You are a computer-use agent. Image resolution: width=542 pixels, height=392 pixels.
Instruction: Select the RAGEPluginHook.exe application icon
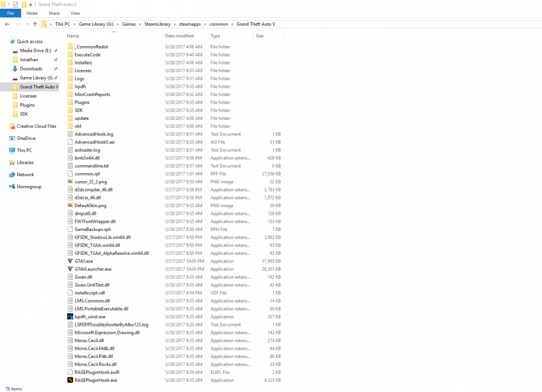click(x=69, y=380)
